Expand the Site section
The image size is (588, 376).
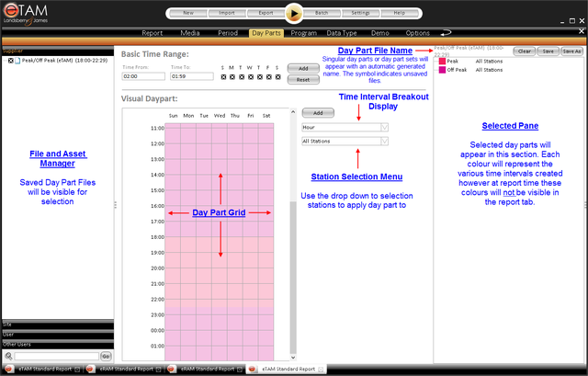tap(58, 325)
